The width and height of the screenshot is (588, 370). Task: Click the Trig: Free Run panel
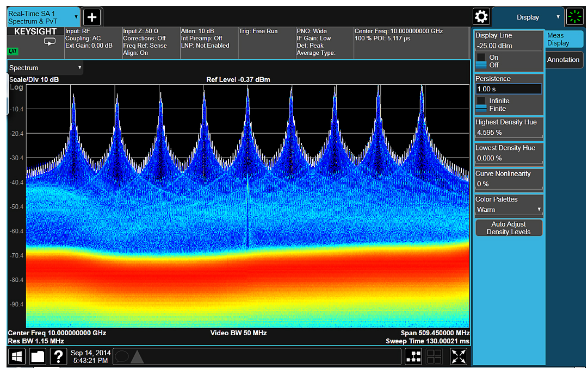267,43
